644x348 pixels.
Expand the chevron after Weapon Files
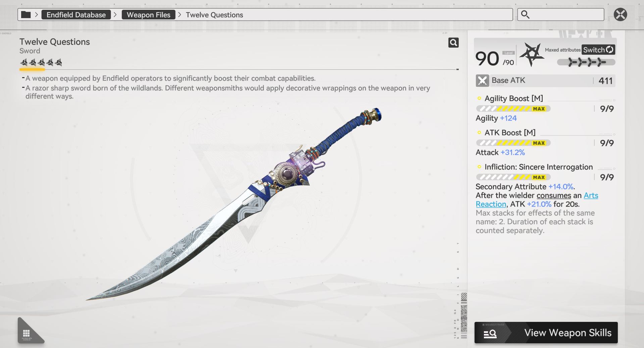[x=180, y=15]
